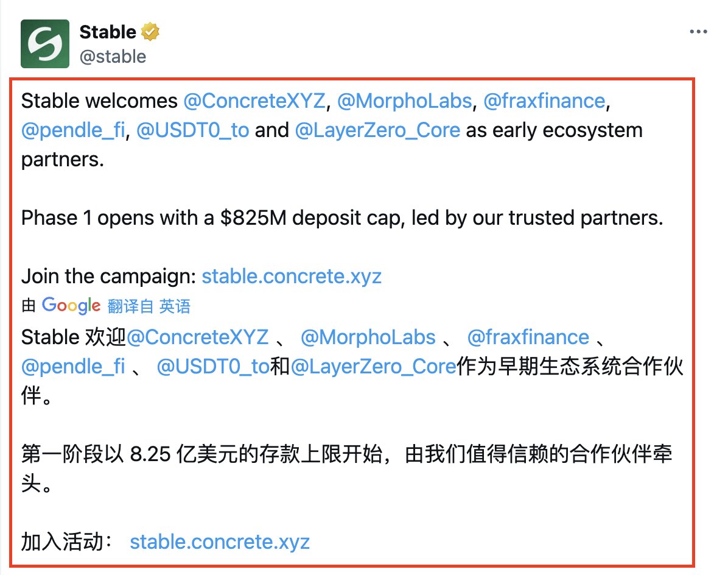Open @ConcreteXYZ mention in the English text
The image size is (728, 575).
tap(254, 101)
